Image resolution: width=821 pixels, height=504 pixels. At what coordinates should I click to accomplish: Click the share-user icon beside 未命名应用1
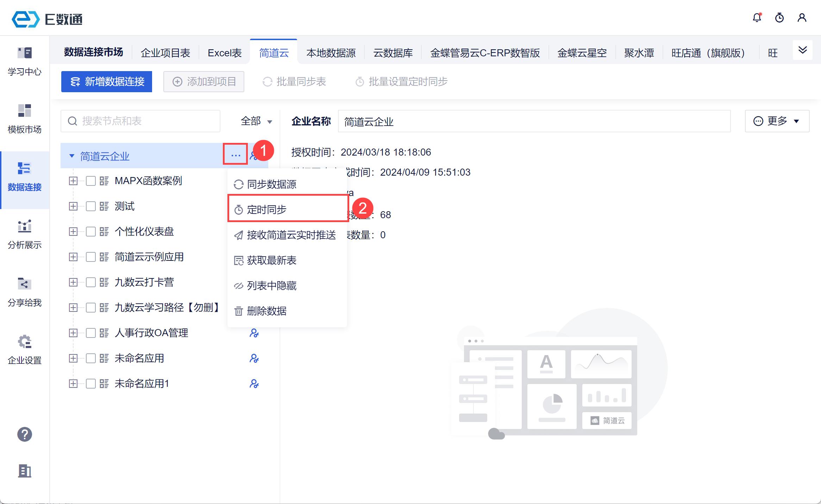coord(254,383)
